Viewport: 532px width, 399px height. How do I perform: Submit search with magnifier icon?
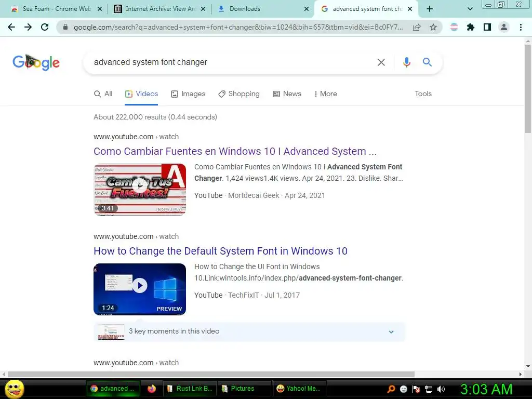point(427,62)
